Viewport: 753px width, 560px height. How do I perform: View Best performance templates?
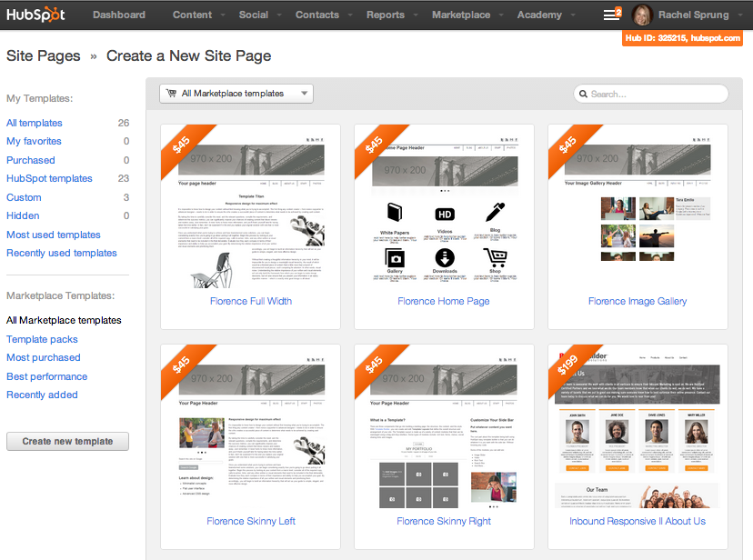pos(46,376)
